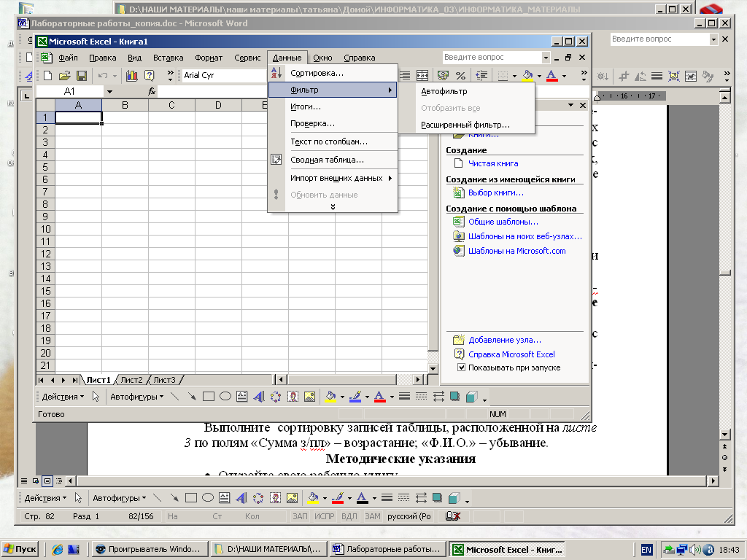Screen dimensions: 747x560
Task: Select the Rectangle tool in Excel drawing toolbar
Action: pyautogui.click(x=208, y=396)
